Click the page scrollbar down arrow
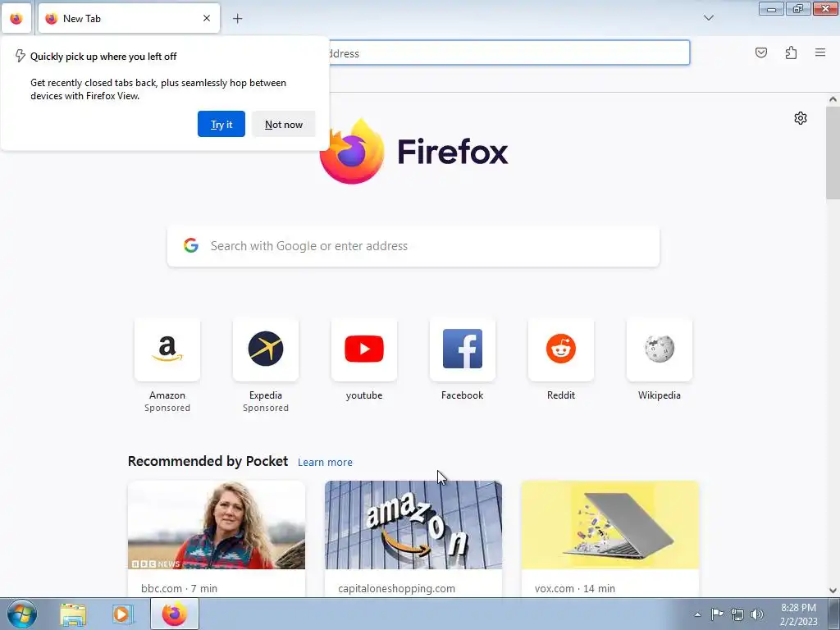 (833, 591)
